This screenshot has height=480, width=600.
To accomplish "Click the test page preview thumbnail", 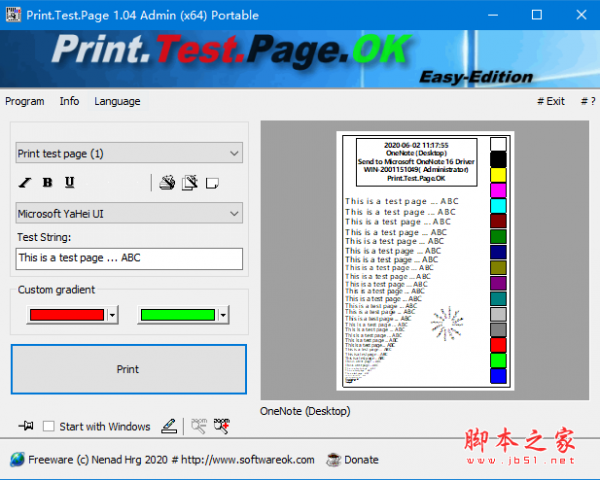I will [425, 261].
